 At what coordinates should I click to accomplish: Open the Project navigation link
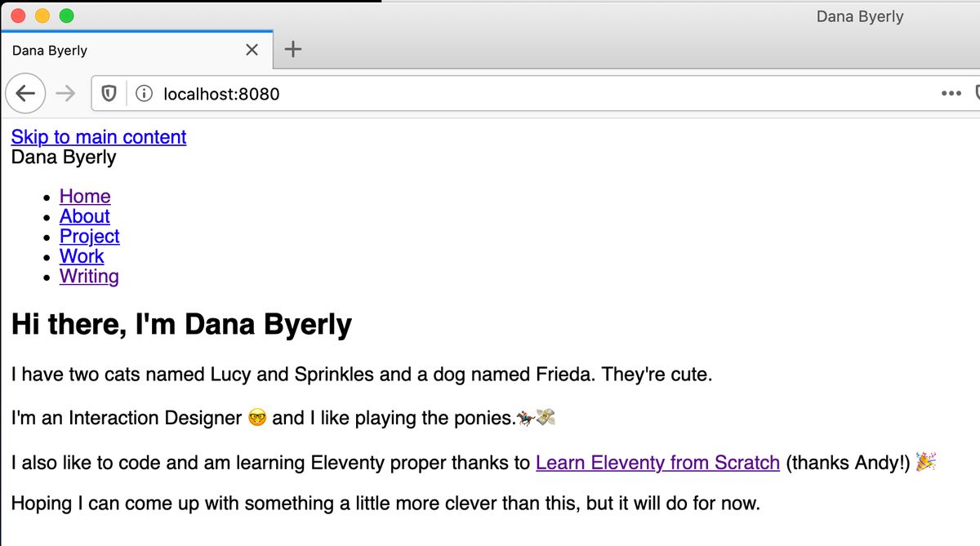(90, 237)
